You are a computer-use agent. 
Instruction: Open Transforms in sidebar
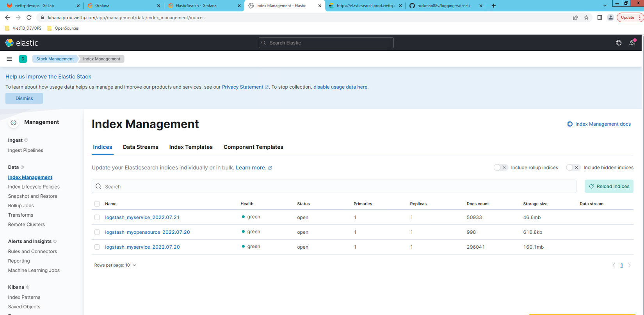21,215
